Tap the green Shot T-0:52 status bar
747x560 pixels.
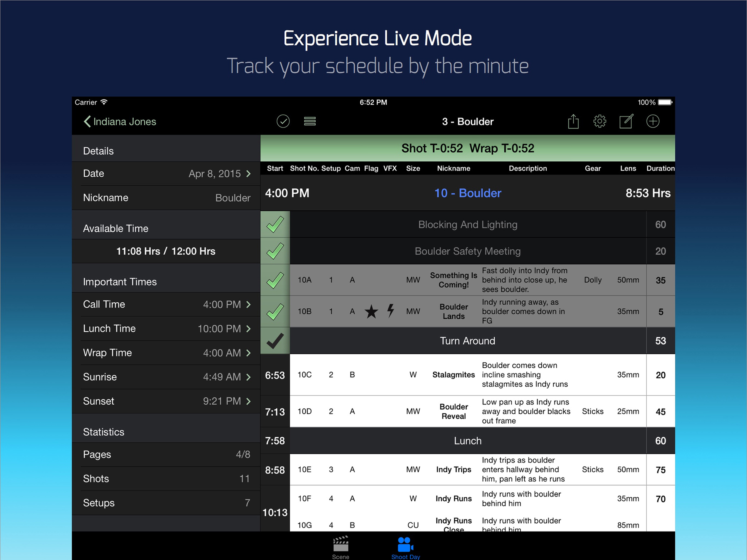pyautogui.click(x=467, y=148)
